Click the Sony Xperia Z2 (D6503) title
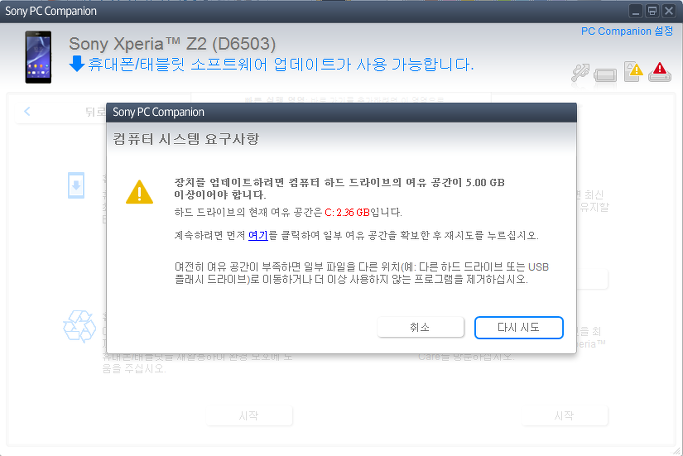The image size is (683, 456). [172, 44]
